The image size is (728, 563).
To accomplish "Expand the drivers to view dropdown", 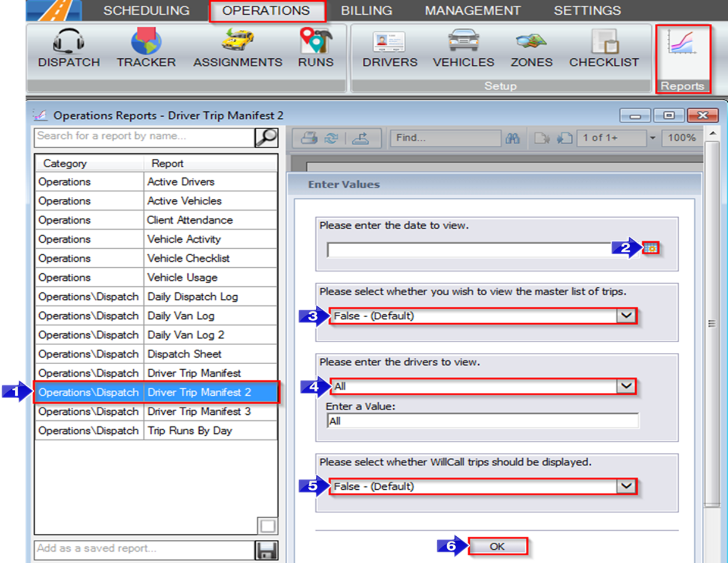I will (626, 386).
